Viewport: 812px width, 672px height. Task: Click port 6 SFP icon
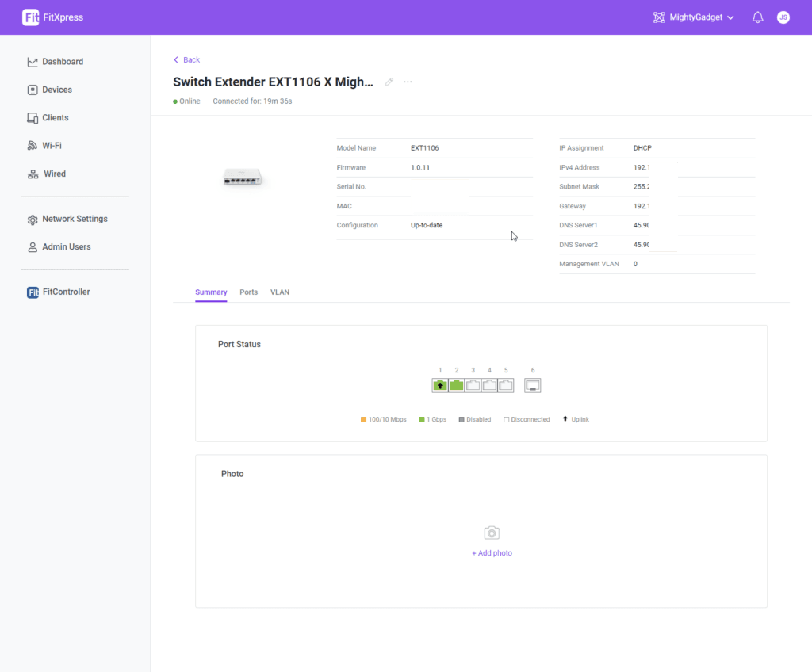click(x=532, y=385)
